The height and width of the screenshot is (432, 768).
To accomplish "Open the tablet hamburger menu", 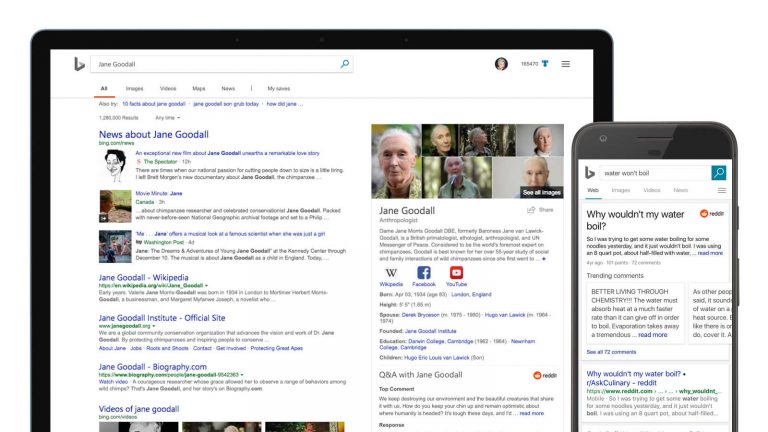I will (565, 64).
